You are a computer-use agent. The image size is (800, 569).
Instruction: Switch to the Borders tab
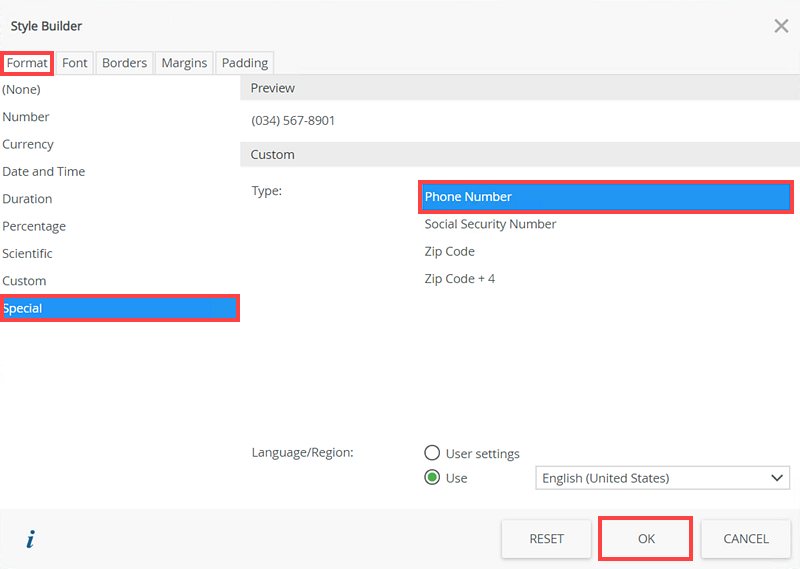tap(124, 63)
